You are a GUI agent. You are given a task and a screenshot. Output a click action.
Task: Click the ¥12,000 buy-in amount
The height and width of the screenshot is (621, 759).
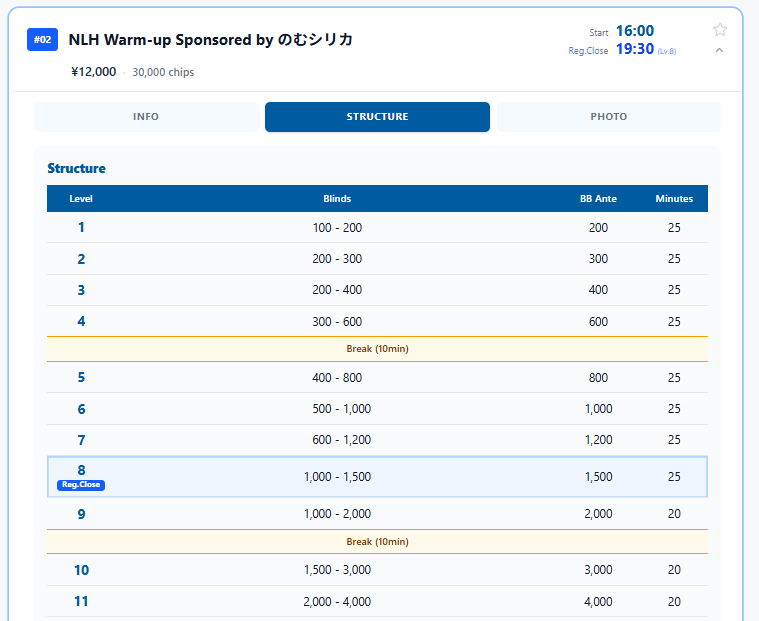point(93,72)
